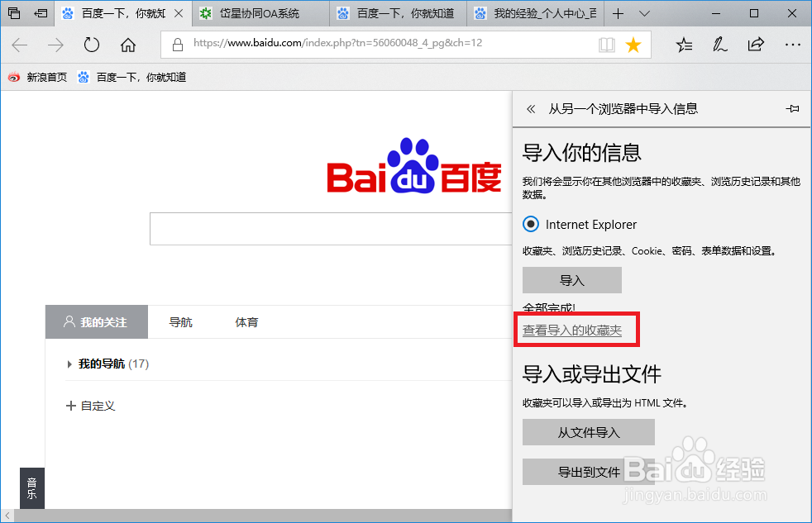Click the 音乐 side button
This screenshot has height=523, width=812.
click(32, 487)
